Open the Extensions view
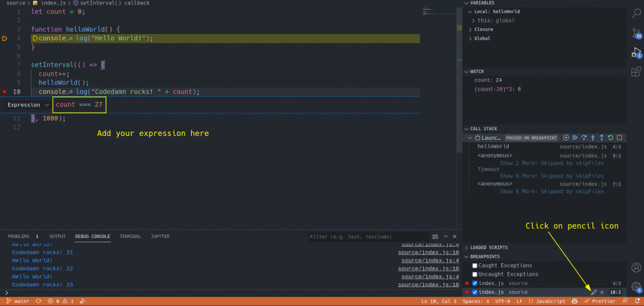Screen dimensions: 644x306 636,72
